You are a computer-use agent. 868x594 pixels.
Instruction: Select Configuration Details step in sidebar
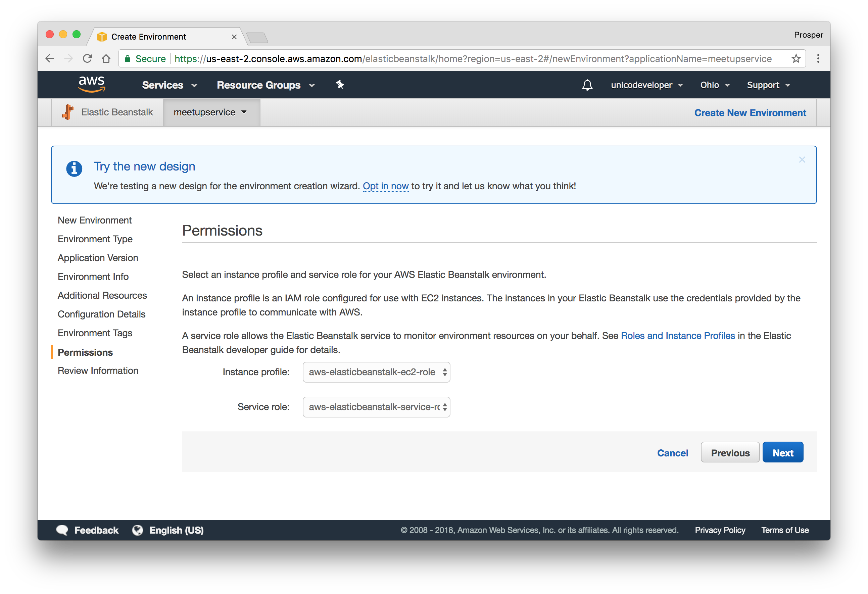(x=101, y=314)
